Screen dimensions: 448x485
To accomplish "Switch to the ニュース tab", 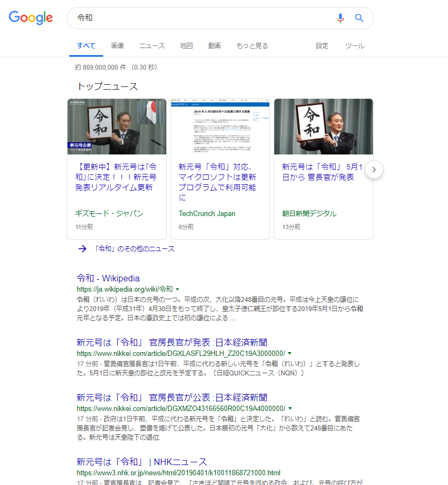I will coord(152,46).
